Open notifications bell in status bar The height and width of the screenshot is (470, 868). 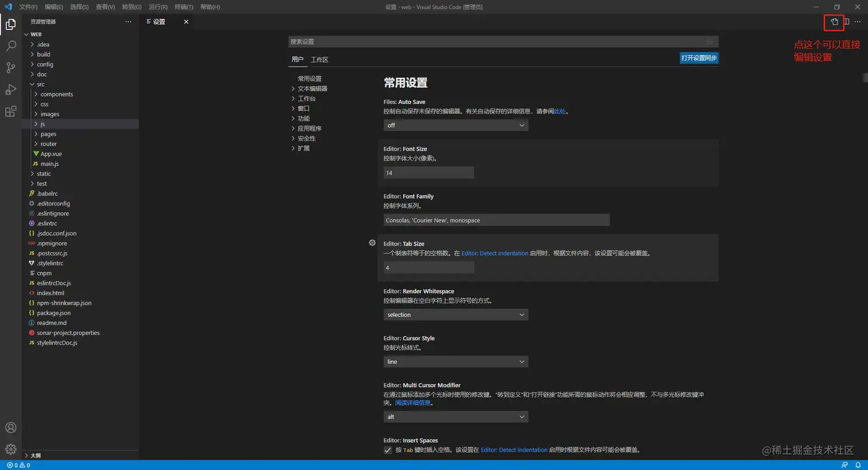coord(858,465)
